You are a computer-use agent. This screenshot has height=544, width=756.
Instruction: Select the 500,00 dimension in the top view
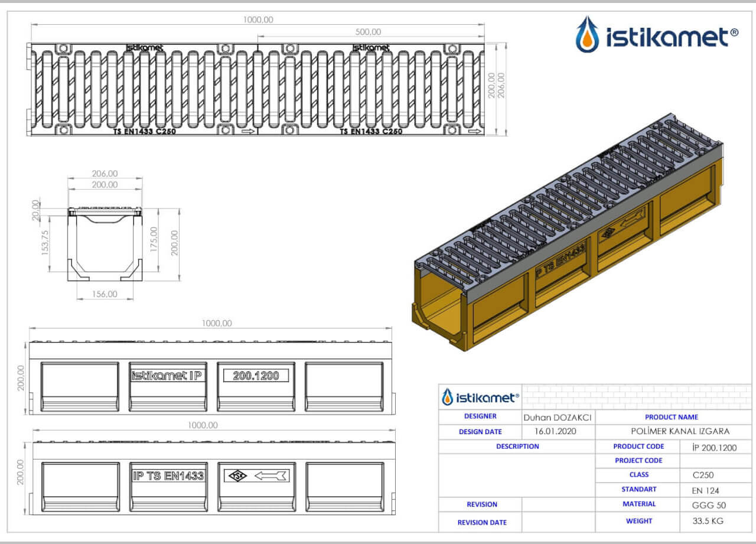(x=367, y=32)
